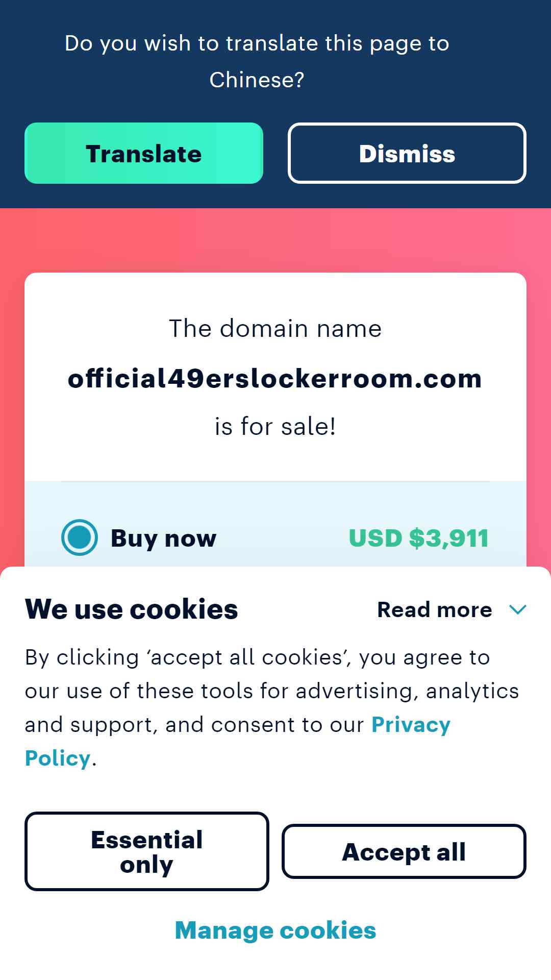The image size is (551, 980).
Task: Open the Privacy Policy link
Action: [x=238, y=741]
